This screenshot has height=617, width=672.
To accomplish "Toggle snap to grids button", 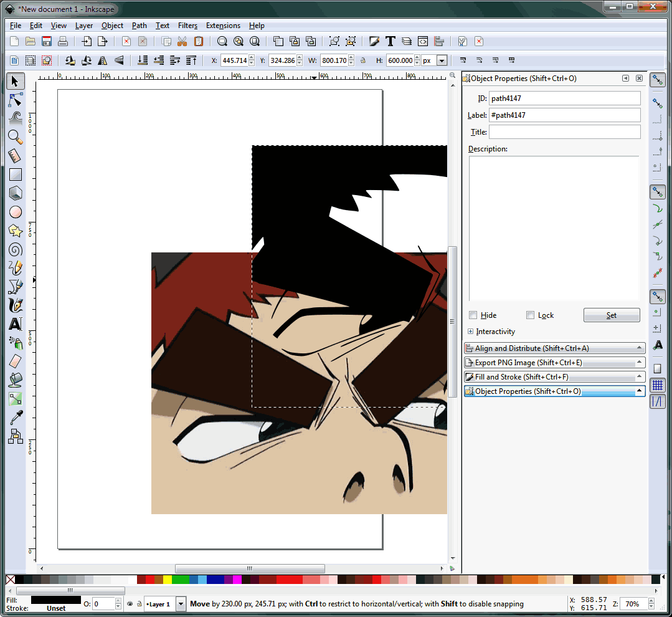I will click(x=658, y=385).
